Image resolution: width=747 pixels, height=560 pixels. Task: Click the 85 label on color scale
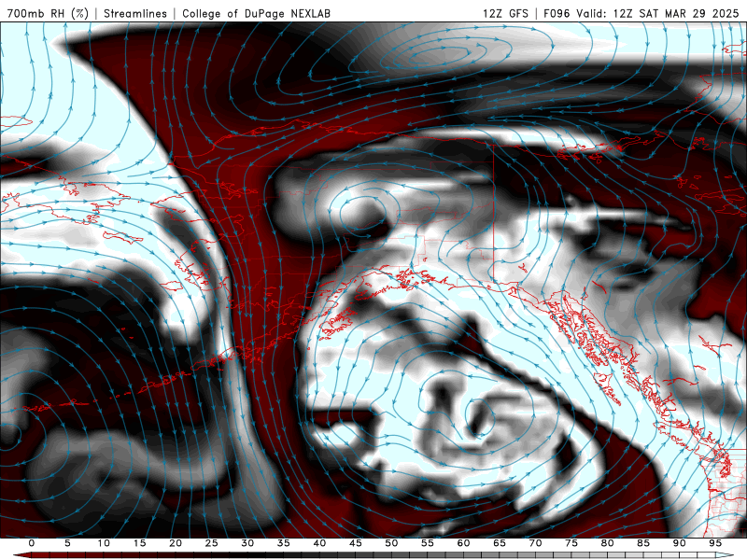tap(643, 543)
